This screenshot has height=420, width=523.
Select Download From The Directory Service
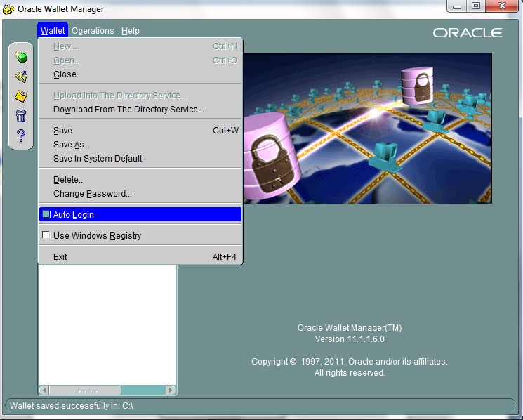140,110
